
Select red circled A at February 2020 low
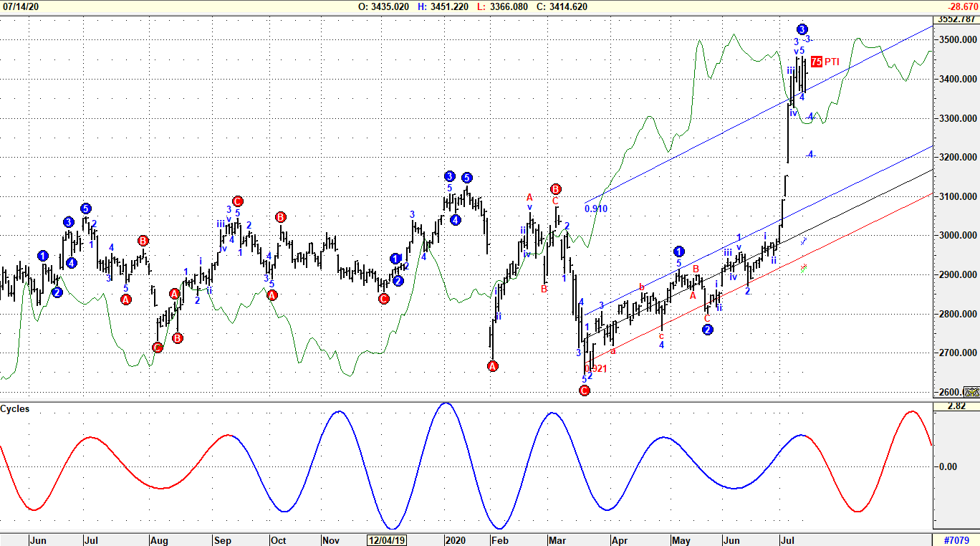click(x=493, y=366)
